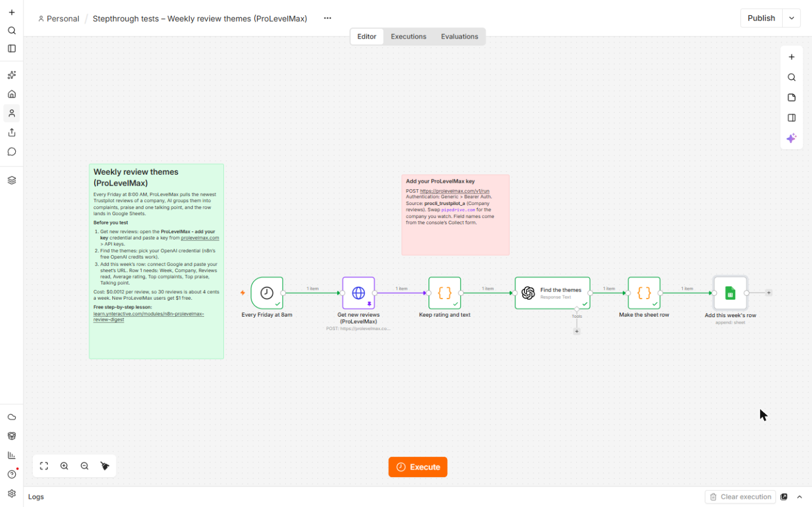
Task: Select the Get new reviews HTTP node
Action: pyautogui.click(x=358, y=293)
